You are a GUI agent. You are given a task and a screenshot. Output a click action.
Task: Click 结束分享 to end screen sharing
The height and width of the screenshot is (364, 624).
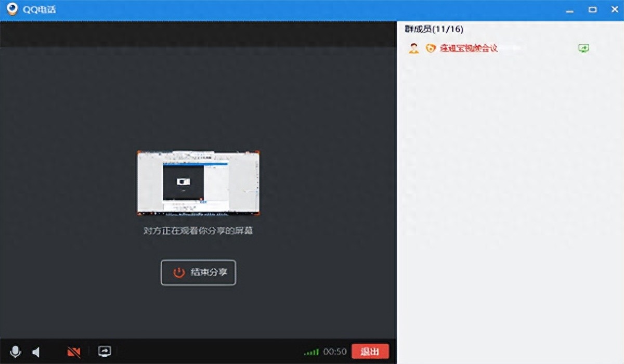(x=198, y=271)
